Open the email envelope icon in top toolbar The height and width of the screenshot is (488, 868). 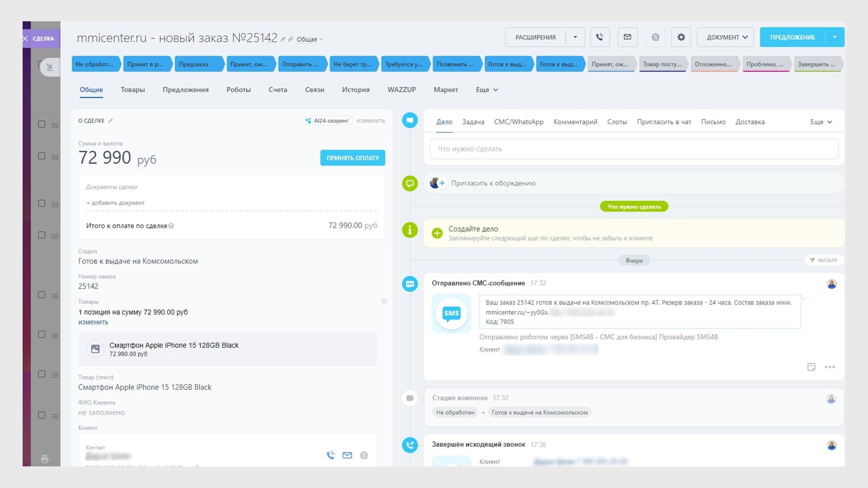click(x=627, y=37)
